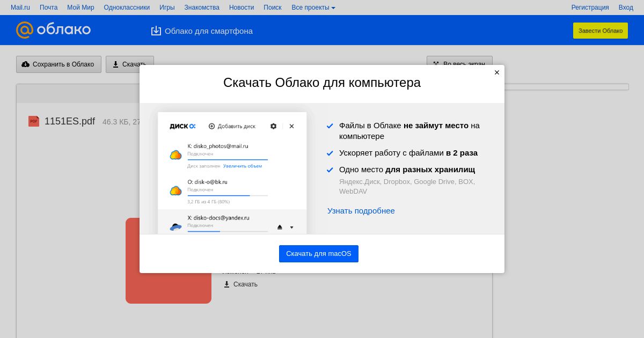Click the eject icon for disko-docs@yandex.ru
The image size is (644, 338).
pyautogui.click(x=280, y=227)
